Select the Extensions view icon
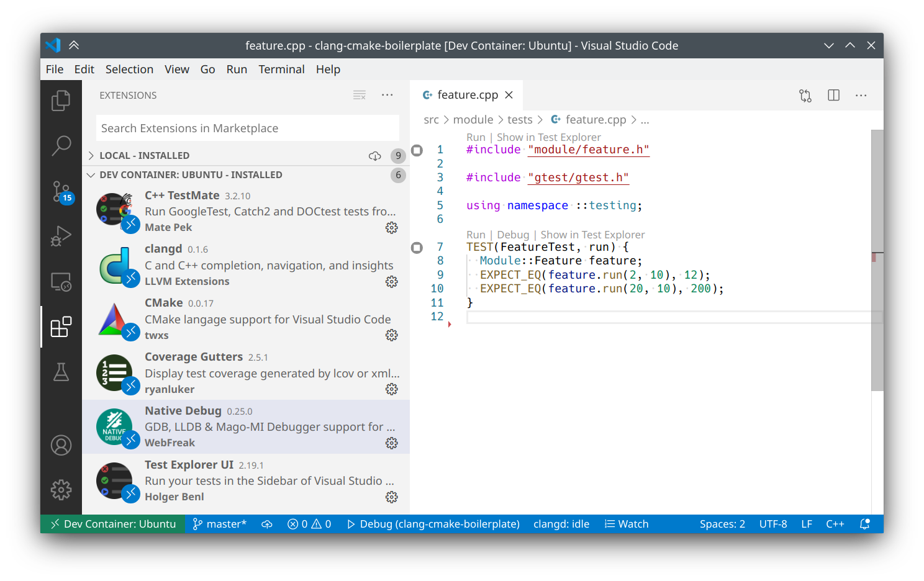 click(61, 327)
